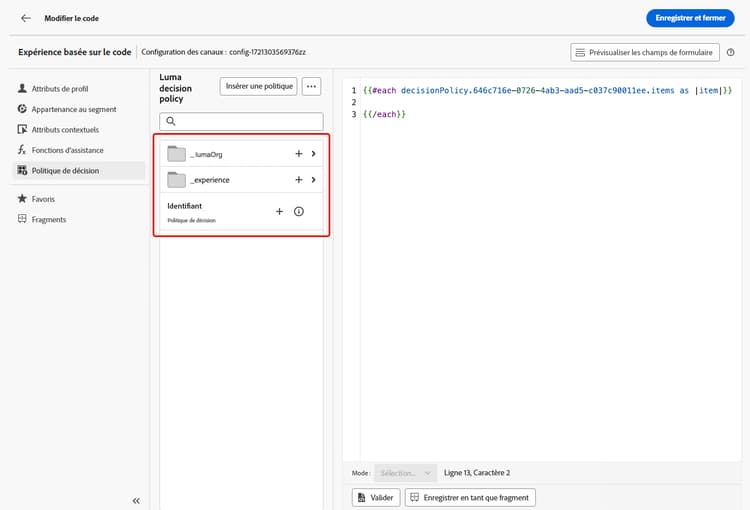Open Fonctions d'assistance section
This screenshot has height=510, width=750.
click(x=67, y=150)
